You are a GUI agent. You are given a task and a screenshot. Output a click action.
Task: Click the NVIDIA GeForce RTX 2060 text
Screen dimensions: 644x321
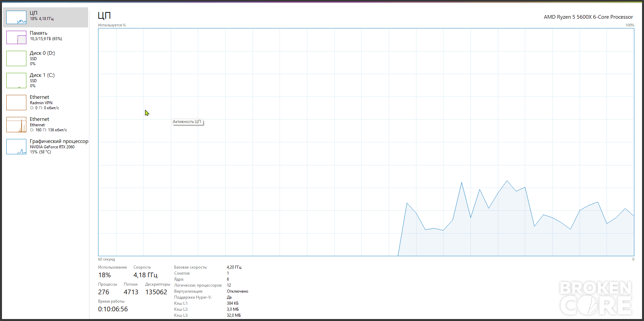(x=52, y=147)
